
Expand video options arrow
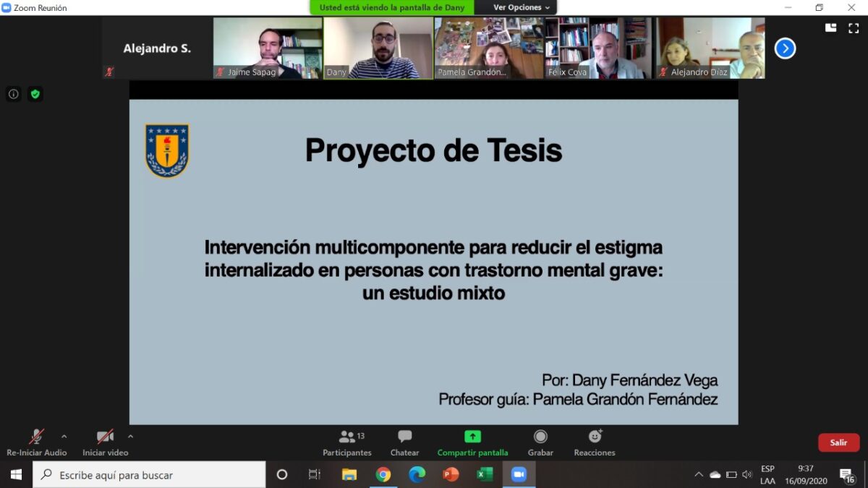coord(130,436)
